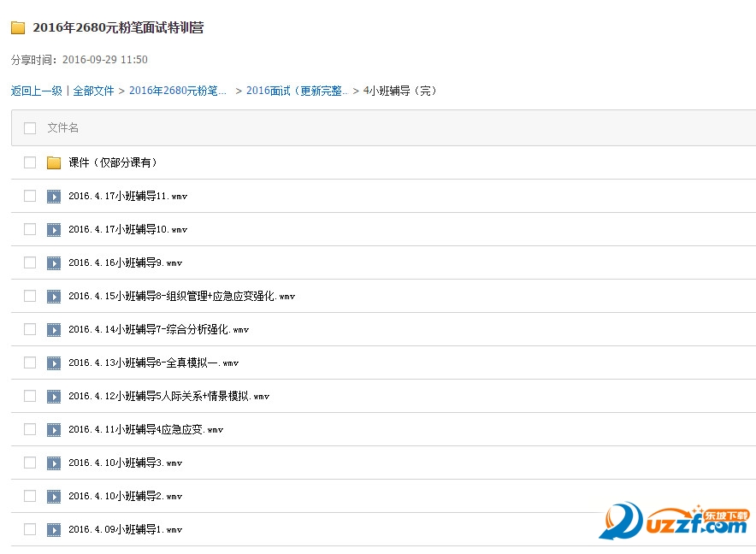
Task: Check the box next to 课件（仅部分课有）
Action: click(x=29, y=162)
